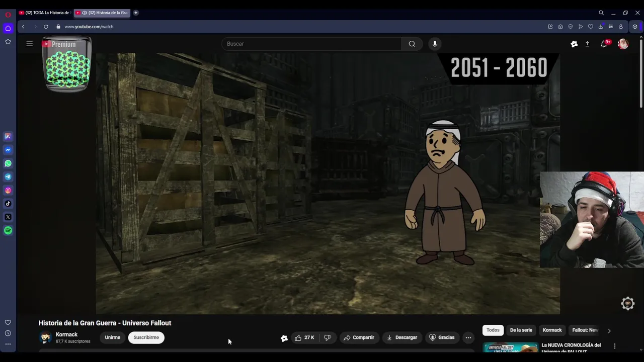Open TikTok in the sidebar
This screenshot has height=362, width=644.
[8, 204]
